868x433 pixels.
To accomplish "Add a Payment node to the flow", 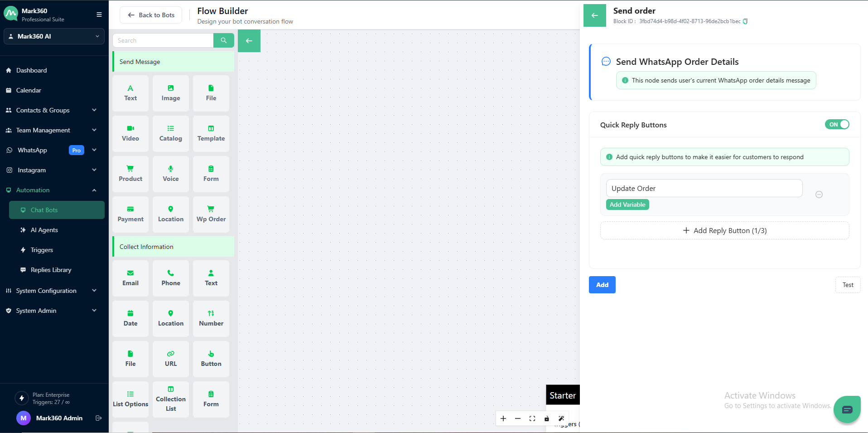I will (x=130, y=214).
